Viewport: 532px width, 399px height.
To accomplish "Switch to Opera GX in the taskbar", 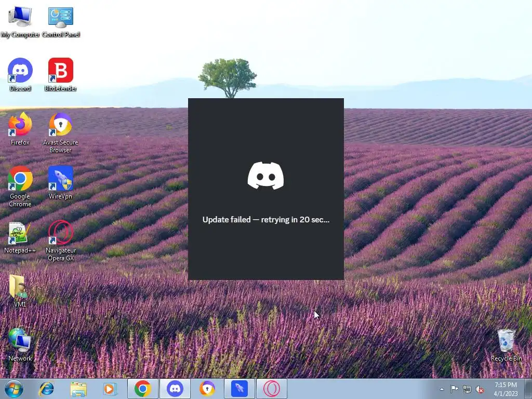I will click(x=272, y=389).
